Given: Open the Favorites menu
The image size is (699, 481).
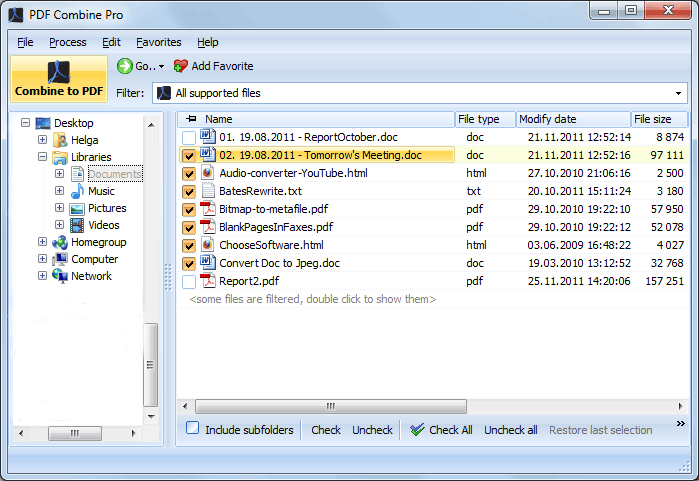Looking at the screenshot, I should pos(158,42).
